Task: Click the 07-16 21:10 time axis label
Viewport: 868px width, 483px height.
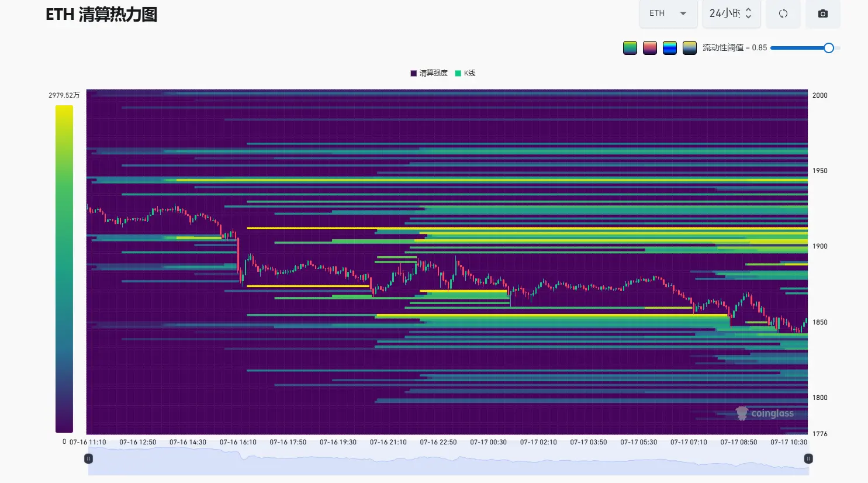Action: tap(388, 442)
